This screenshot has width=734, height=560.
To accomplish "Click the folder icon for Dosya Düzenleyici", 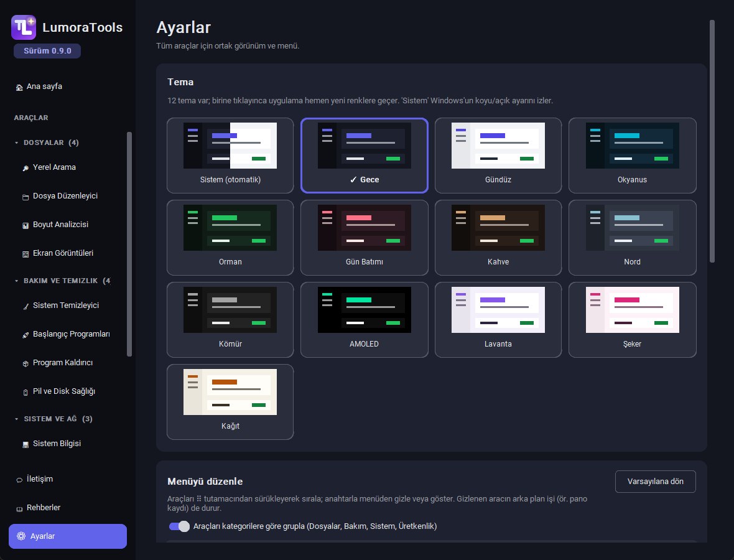I will click(x=26, y=197).
